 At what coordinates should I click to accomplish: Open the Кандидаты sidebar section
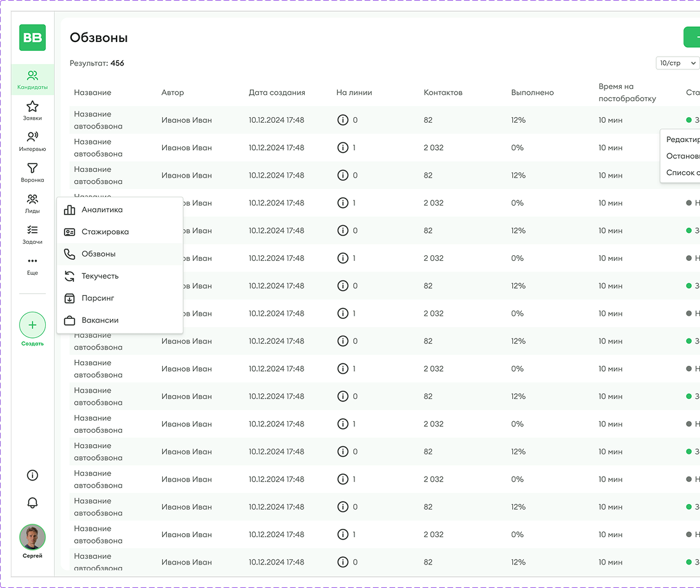coord(32,80)
